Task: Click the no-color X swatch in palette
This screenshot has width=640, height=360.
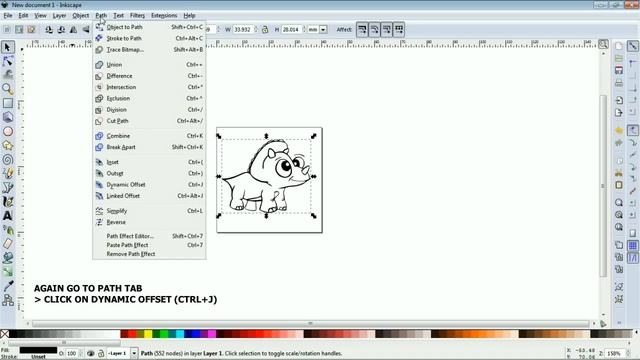Action: pyautogui.click(x=4, y=334)
